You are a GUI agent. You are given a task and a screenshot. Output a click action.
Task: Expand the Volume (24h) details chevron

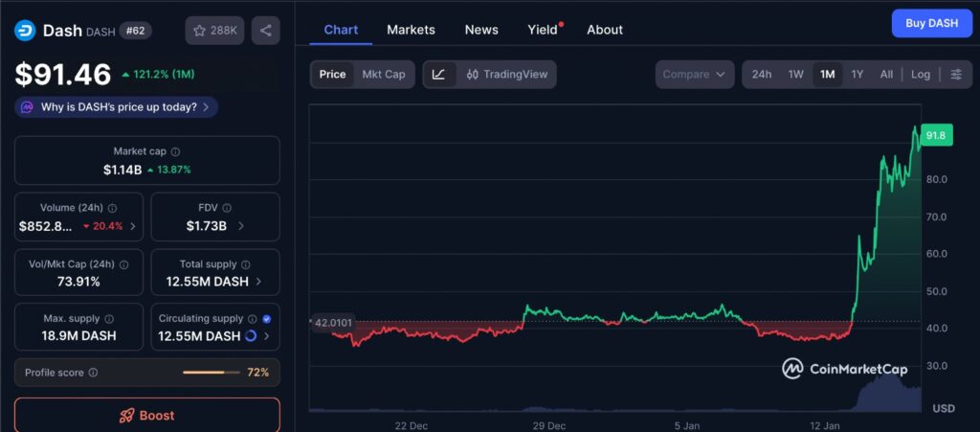point(132,226)
